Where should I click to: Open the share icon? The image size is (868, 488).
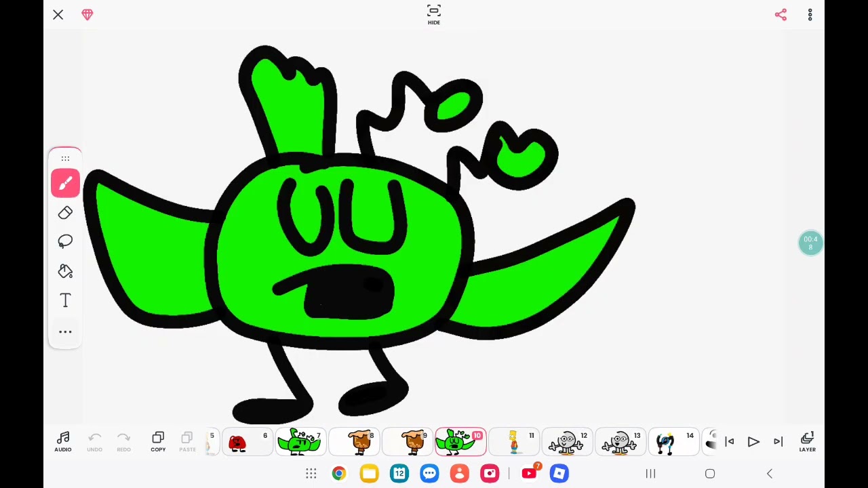coord(781,14)
